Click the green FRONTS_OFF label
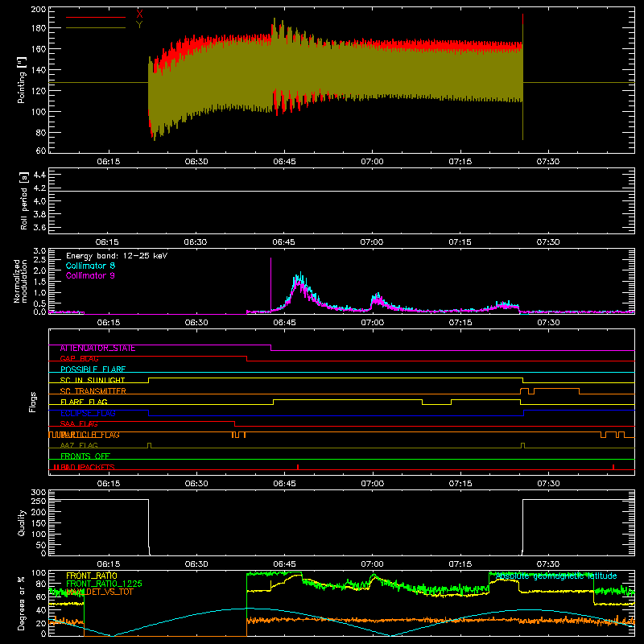Screen dimensions: 644x644 (85, 456)
